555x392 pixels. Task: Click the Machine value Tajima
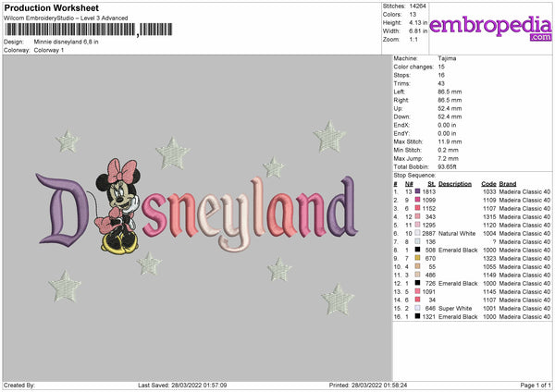(x=447, y=58)
